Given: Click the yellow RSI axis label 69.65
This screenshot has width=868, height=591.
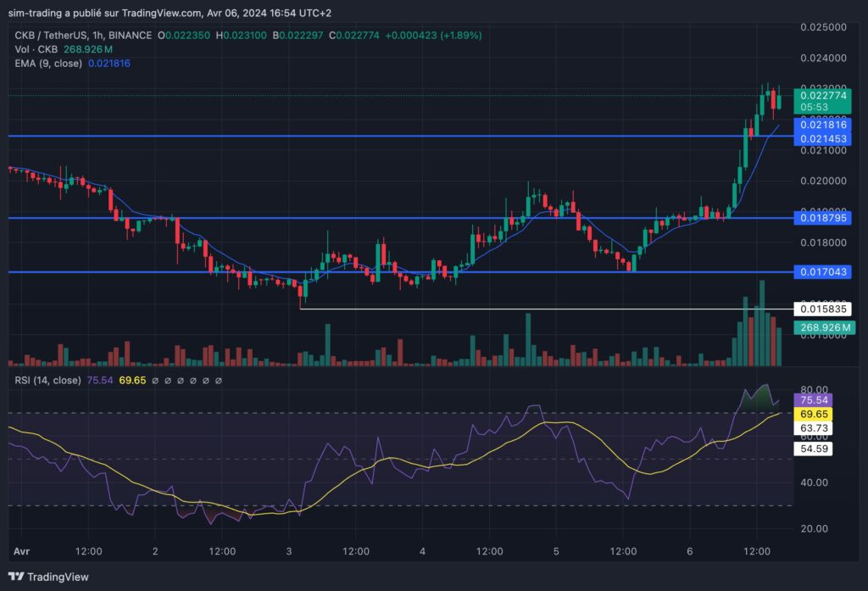Looking at the screenshot, I should click(813, 415).
